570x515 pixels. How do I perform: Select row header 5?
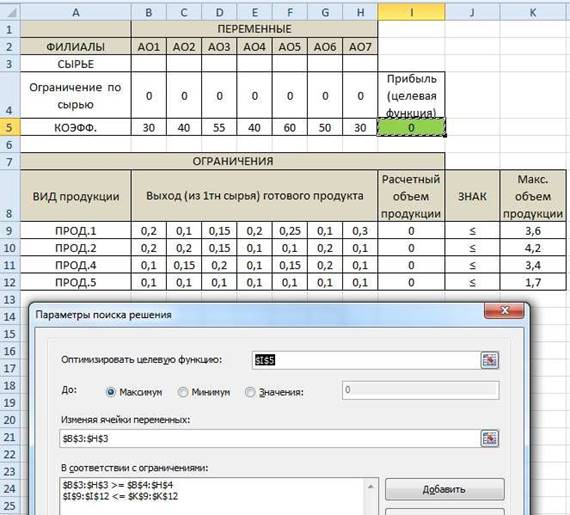pyautogui.click(x=10, y=128)
